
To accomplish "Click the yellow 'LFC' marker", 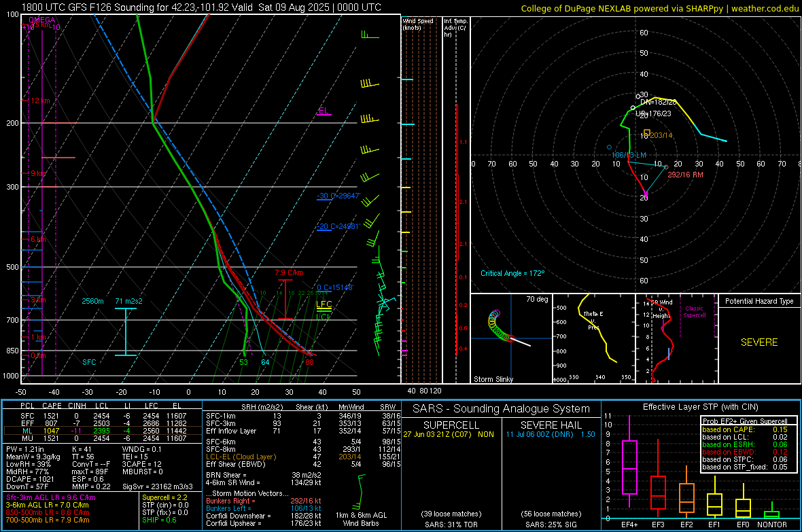I will pos(324,304).
